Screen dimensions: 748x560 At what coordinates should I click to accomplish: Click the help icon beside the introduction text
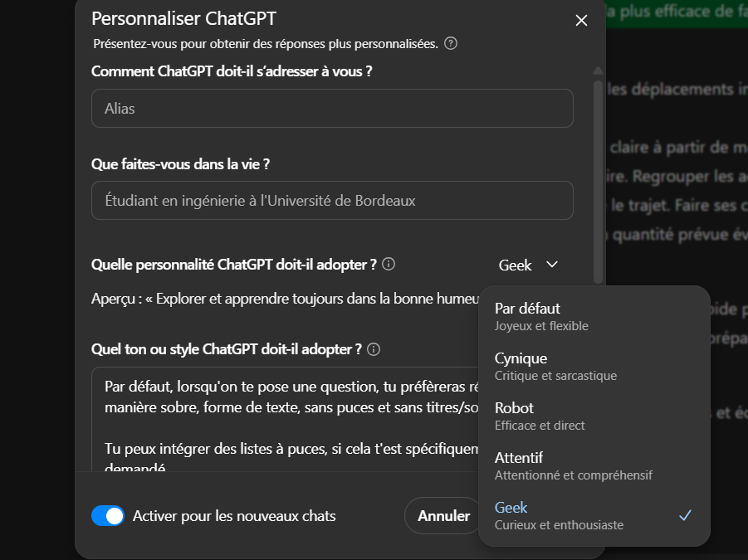click(451, 43)
